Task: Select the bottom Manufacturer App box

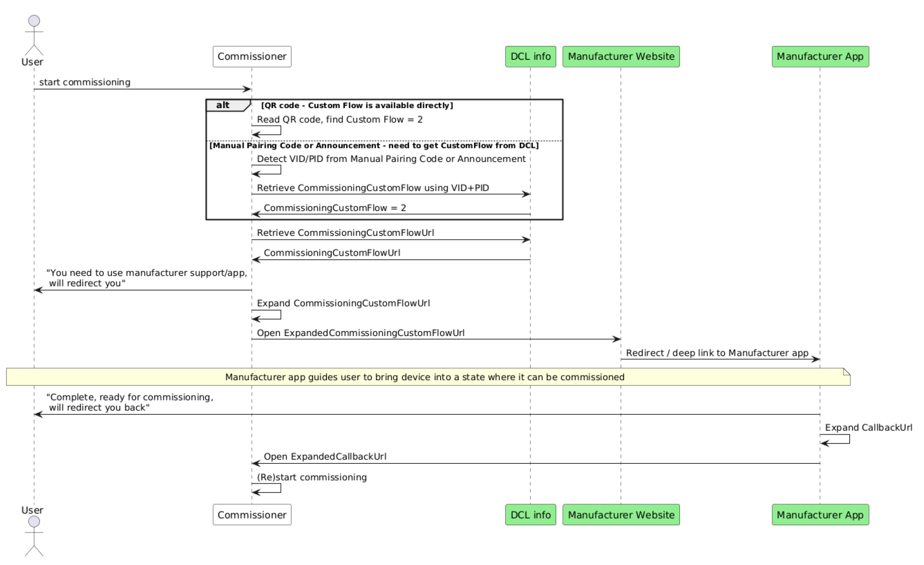Action: [820, 515]
